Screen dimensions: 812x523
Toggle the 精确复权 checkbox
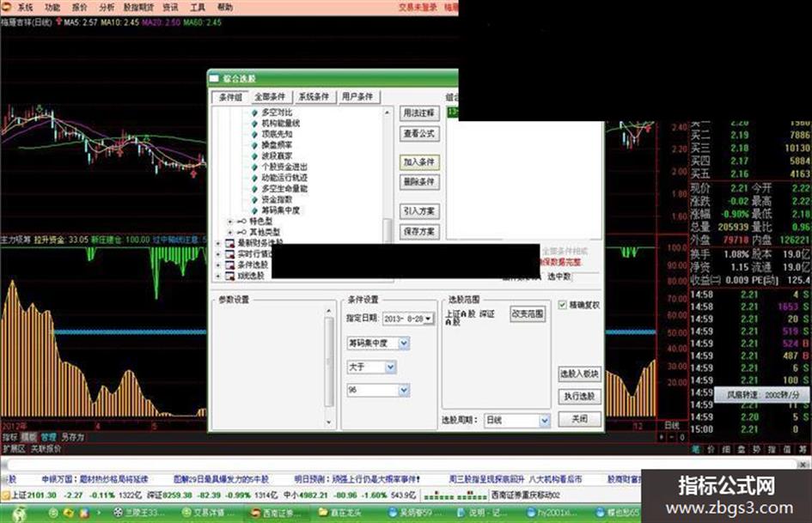coord(563,305)
